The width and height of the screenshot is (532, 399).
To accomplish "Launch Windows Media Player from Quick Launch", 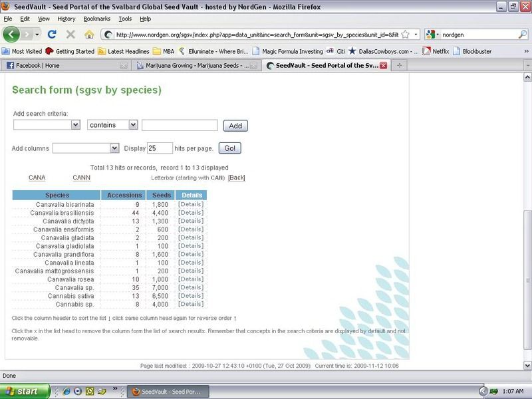I will click(x=78, y=392).
